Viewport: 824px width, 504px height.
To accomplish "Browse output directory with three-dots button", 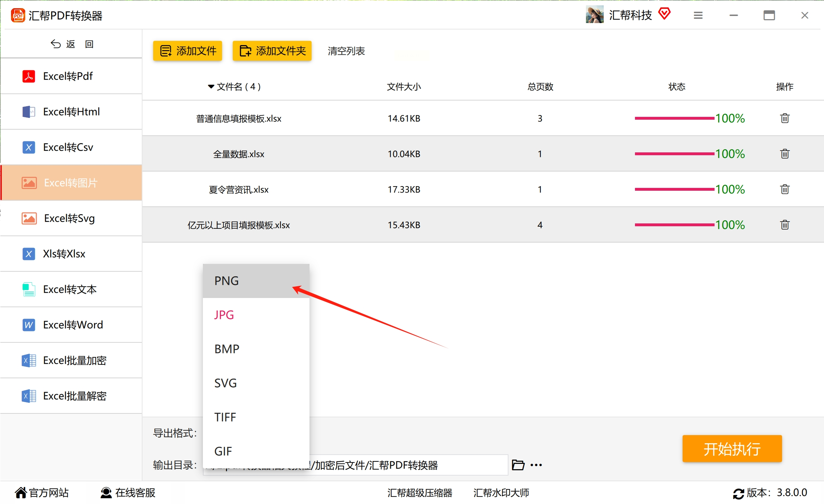I will pyautogui.click(x=536, y=465).
